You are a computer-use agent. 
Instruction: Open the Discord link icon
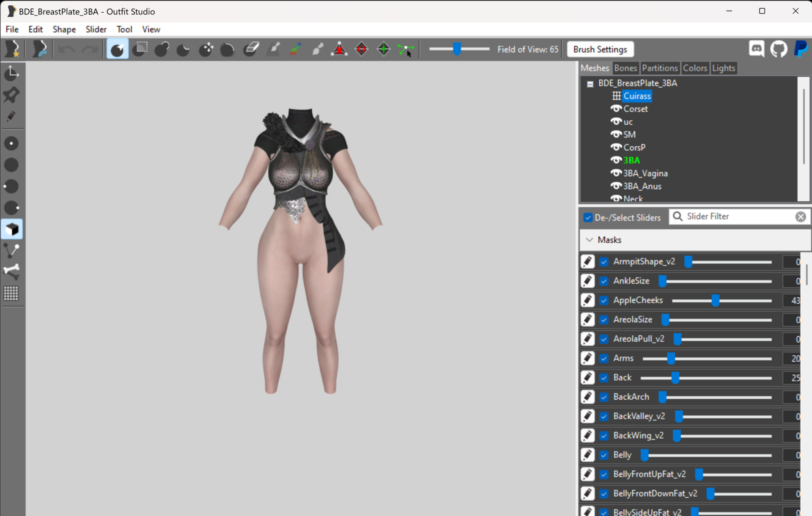[x=757, y=49]
